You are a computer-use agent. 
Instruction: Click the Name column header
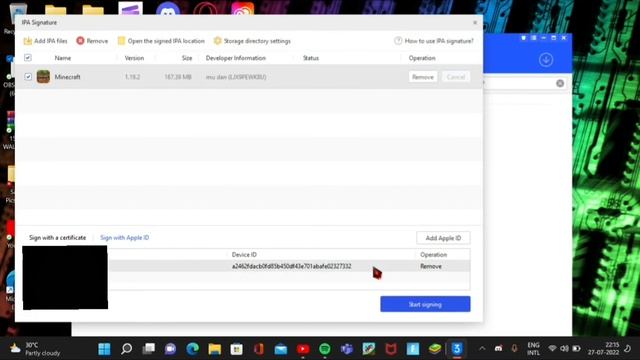coord(63,58)
